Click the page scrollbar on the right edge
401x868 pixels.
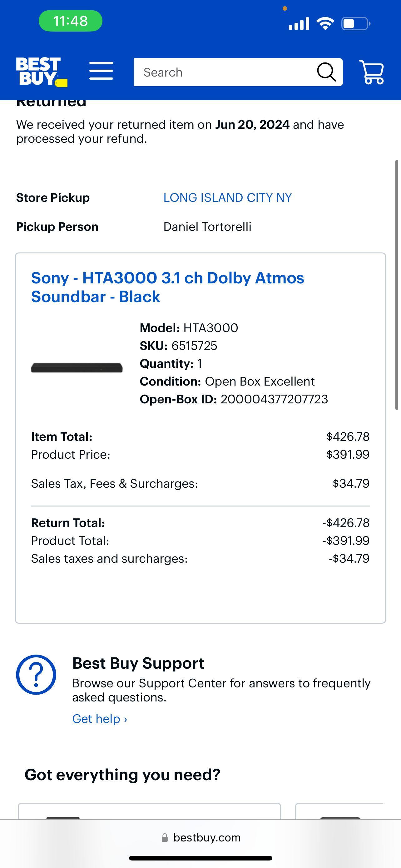(397, 285)
